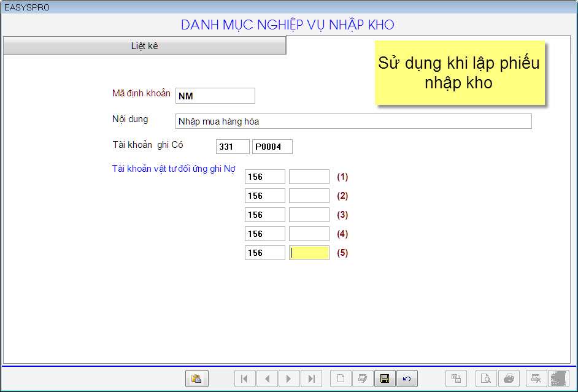The height and width of the screenshot is (392, 578).
Task: Click the Mã định khoản field containing NM
Action: pyautogui.click(x=215, y=96)
